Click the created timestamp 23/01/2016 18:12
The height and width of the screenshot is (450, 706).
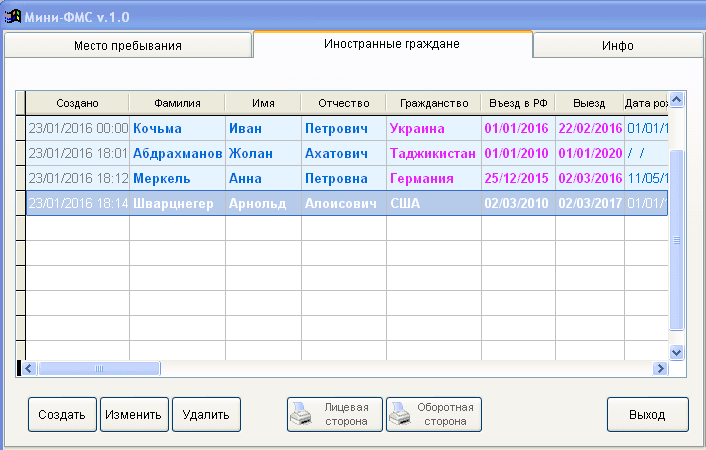point(78,178)
